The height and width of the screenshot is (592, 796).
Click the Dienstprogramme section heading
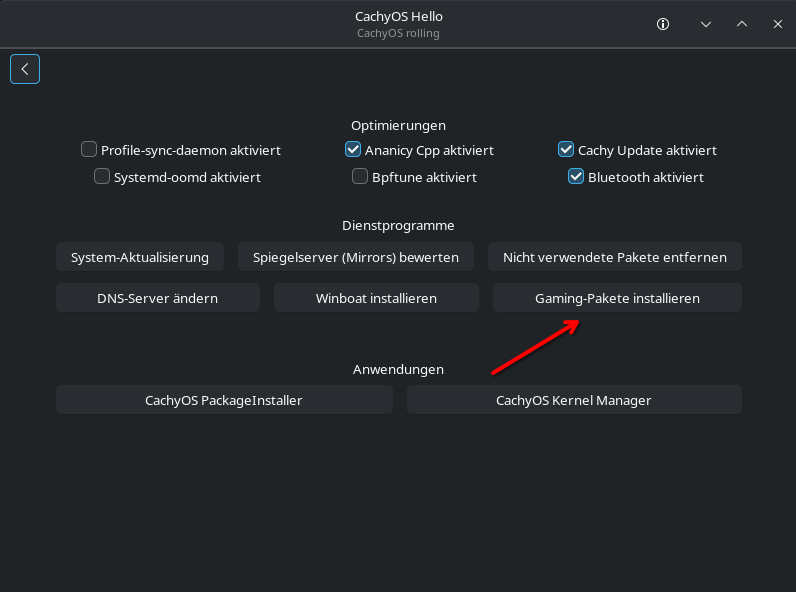[x=399, y=225]
